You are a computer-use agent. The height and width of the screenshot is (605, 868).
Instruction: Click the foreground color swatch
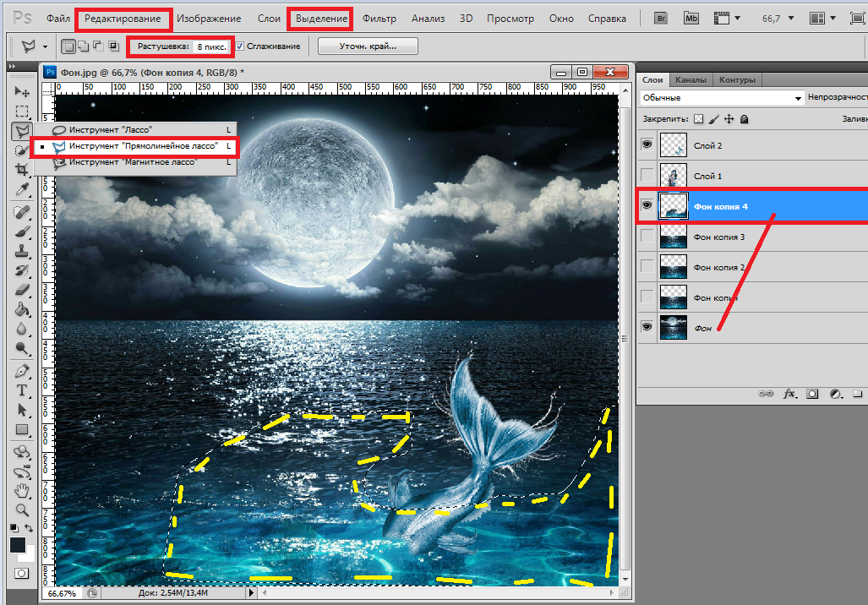point(18,546)
